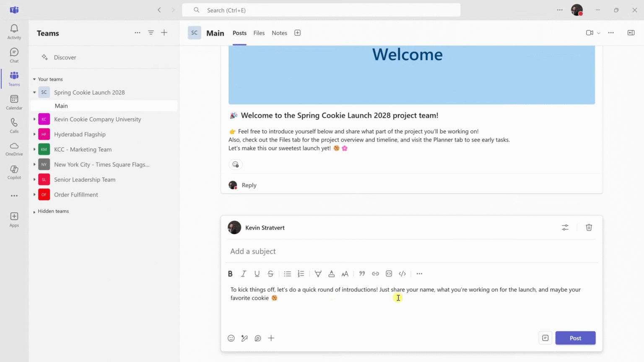
Task: Toggle underline formatting
Action: (257, 274)
